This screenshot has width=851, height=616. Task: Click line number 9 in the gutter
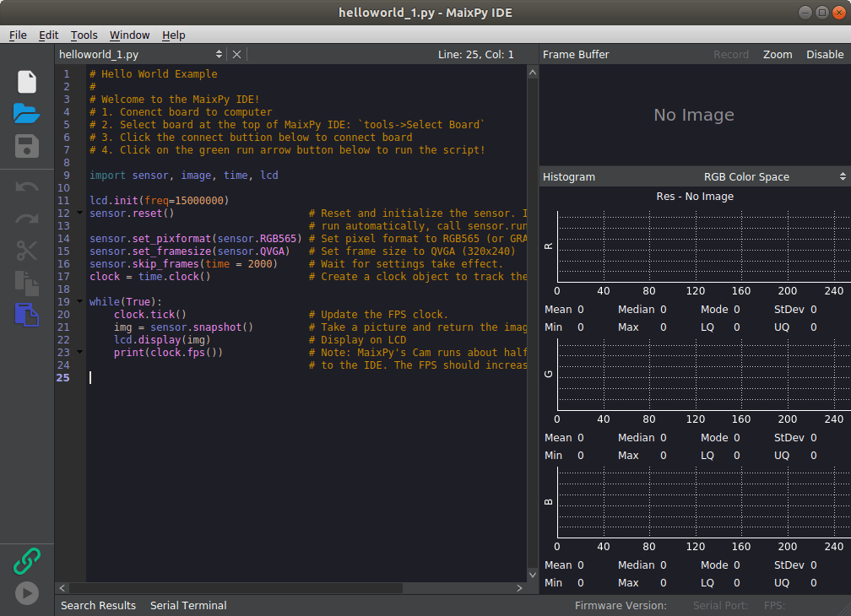[66, 176]
